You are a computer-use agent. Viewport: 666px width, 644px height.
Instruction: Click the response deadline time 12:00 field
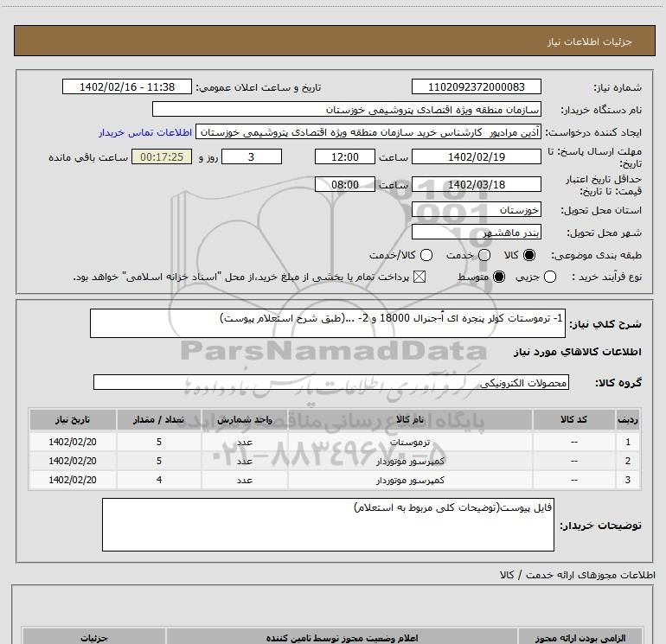pos(345,156)
